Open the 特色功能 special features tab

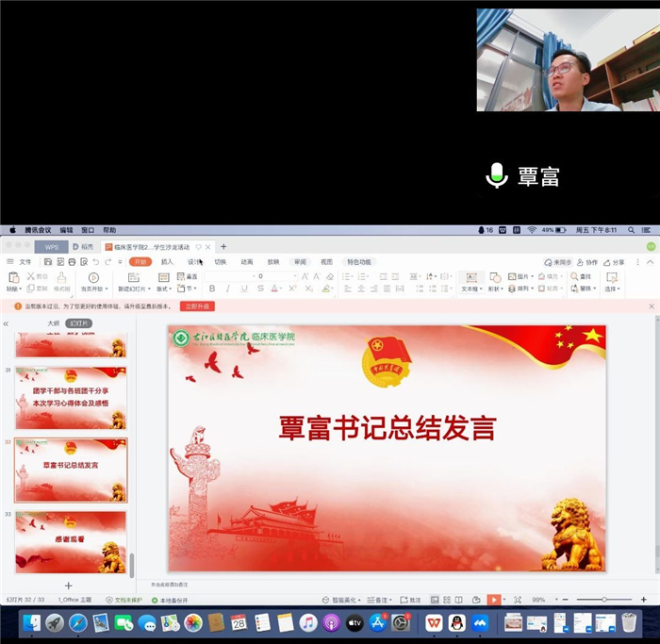359,262
